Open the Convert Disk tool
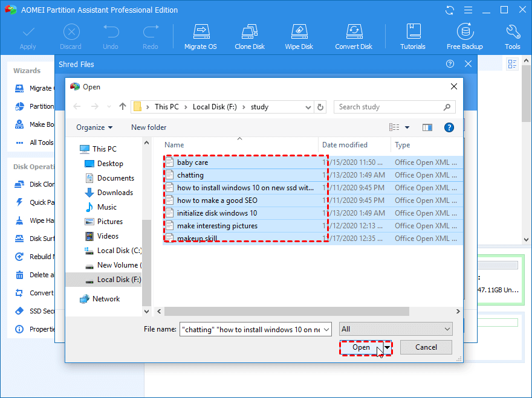The image size is (532, 398). (x=354, y=37)
